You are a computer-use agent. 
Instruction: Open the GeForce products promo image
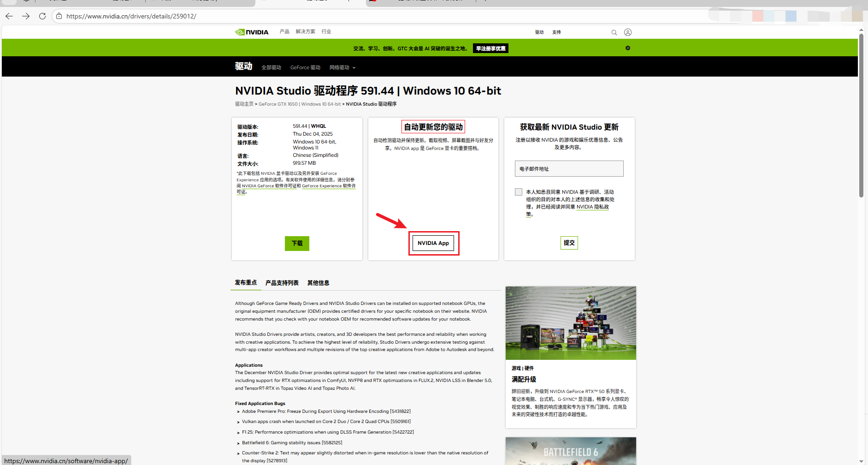[571, 323]
